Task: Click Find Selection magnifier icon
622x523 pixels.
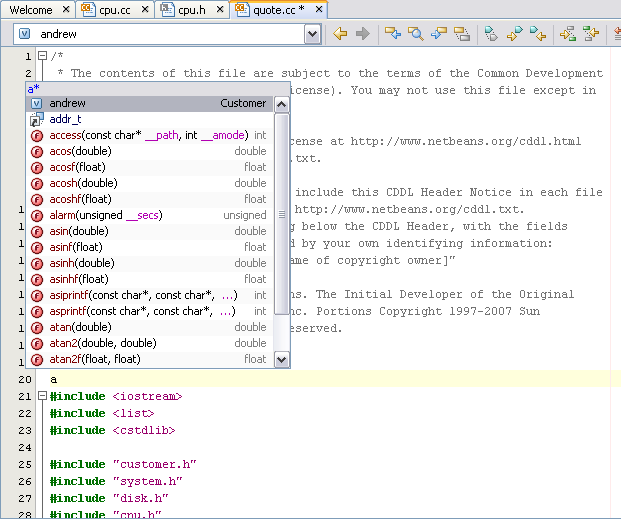Action: (416, 34)
